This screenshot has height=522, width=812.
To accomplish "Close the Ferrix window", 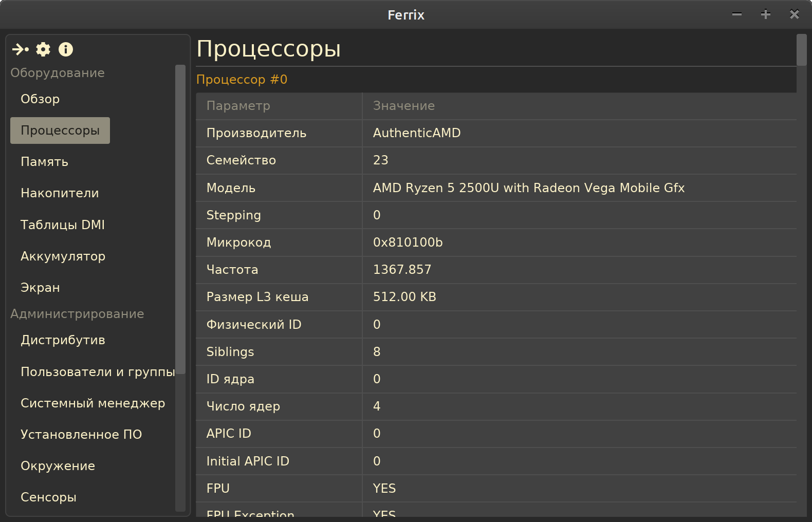I will coord(795,14).
